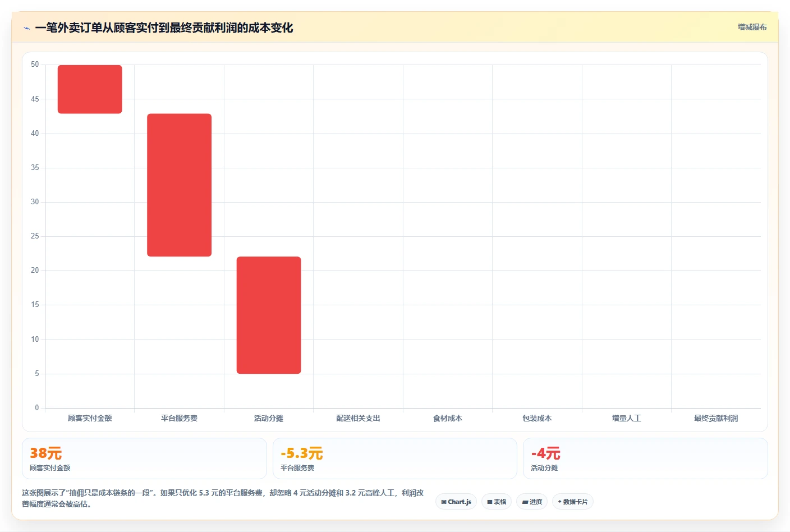The height and width of the screenshot is (532, 790).
Task: Click the y-axis value 25
Action: [35, 236]
